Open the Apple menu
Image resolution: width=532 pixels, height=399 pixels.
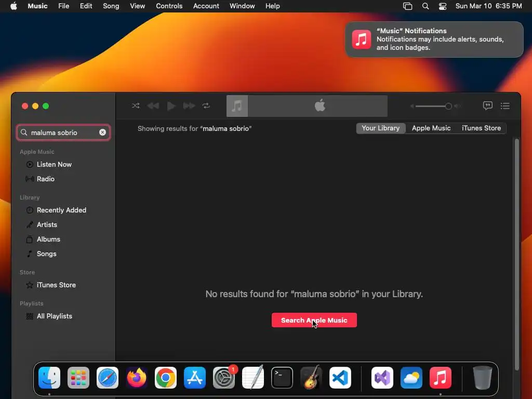click(14, 6)
